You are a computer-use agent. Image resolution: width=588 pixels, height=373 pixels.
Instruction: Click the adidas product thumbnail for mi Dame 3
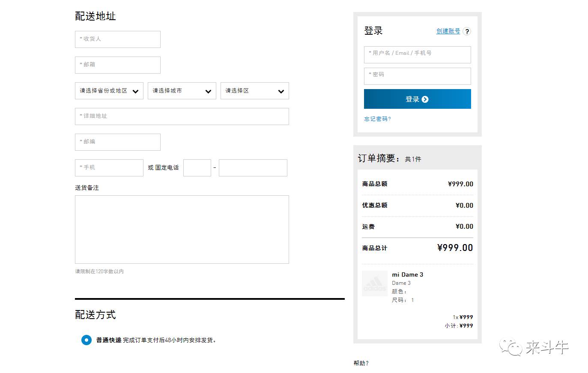(x=375, y=283)
